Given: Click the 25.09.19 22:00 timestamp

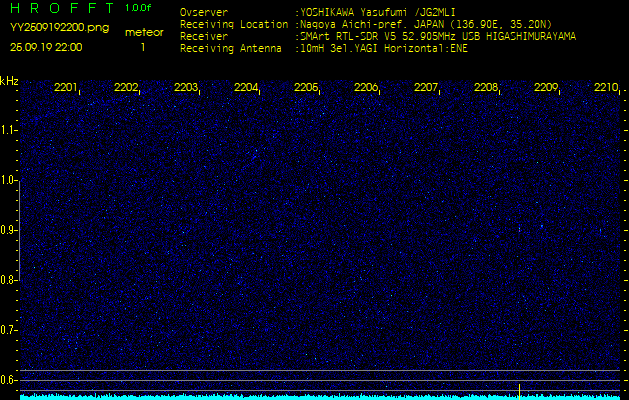Looking at the screenshot, I should point(47,47).
